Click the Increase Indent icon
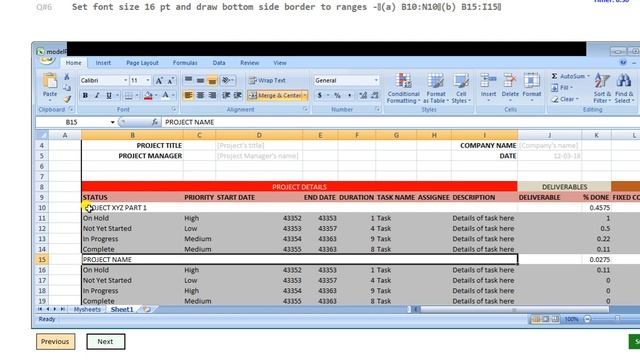 tap(238, 96)
